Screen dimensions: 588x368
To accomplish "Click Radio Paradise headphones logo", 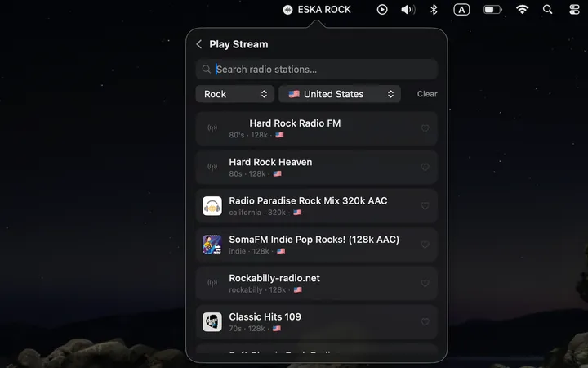I will click(x=212, y=206).
